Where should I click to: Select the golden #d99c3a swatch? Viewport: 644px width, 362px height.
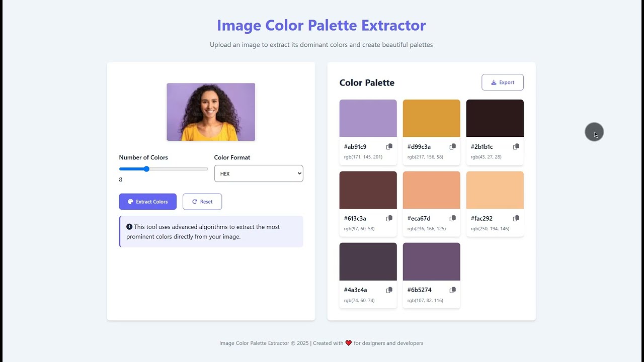click(432, 118)
